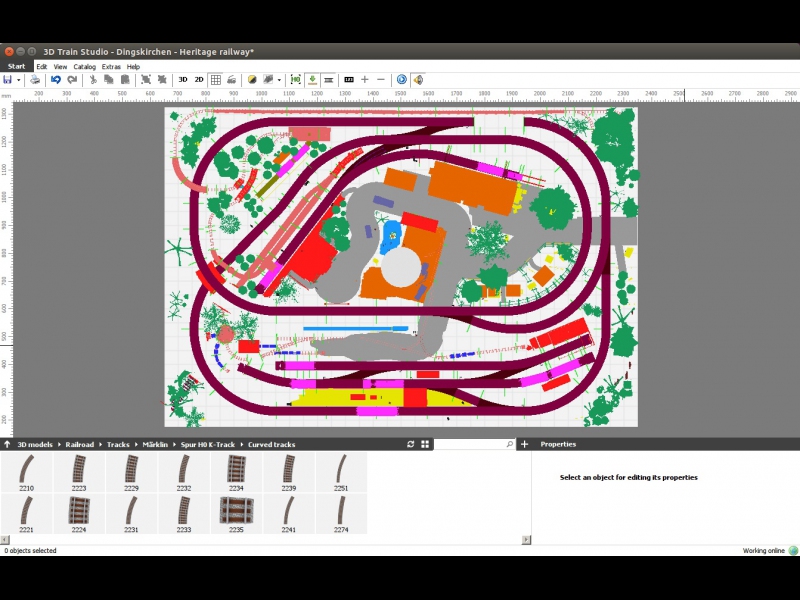Refresh the catalog list
Screen dimensions: 800x600
pos(410,444)
